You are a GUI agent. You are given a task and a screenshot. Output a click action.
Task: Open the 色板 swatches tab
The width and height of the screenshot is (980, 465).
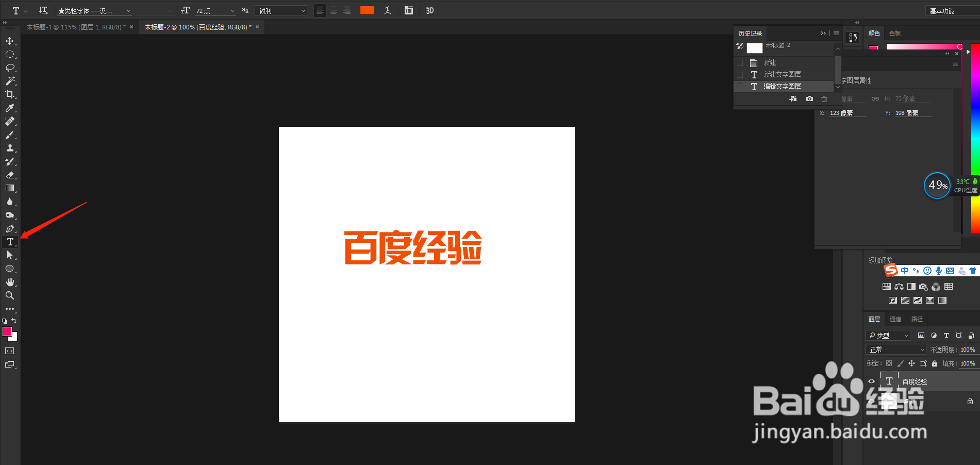(x=895, y=33)
